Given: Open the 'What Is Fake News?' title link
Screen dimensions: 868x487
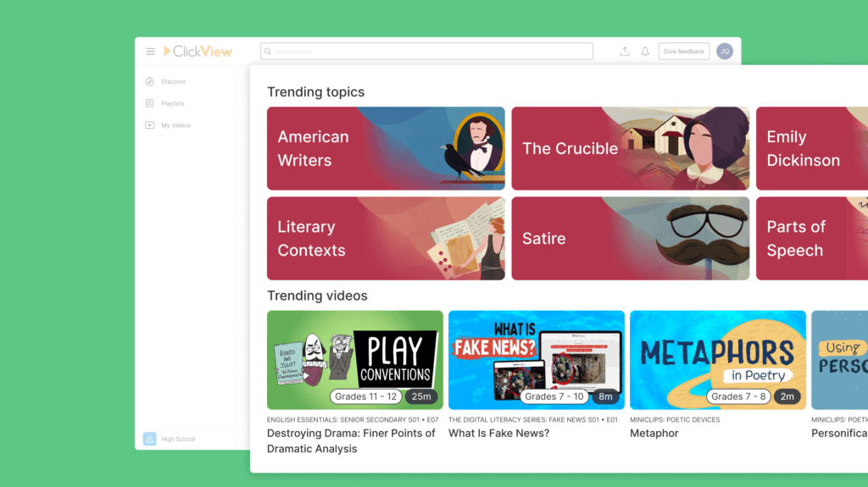Looking at the screenshot, I should [498, 434].
